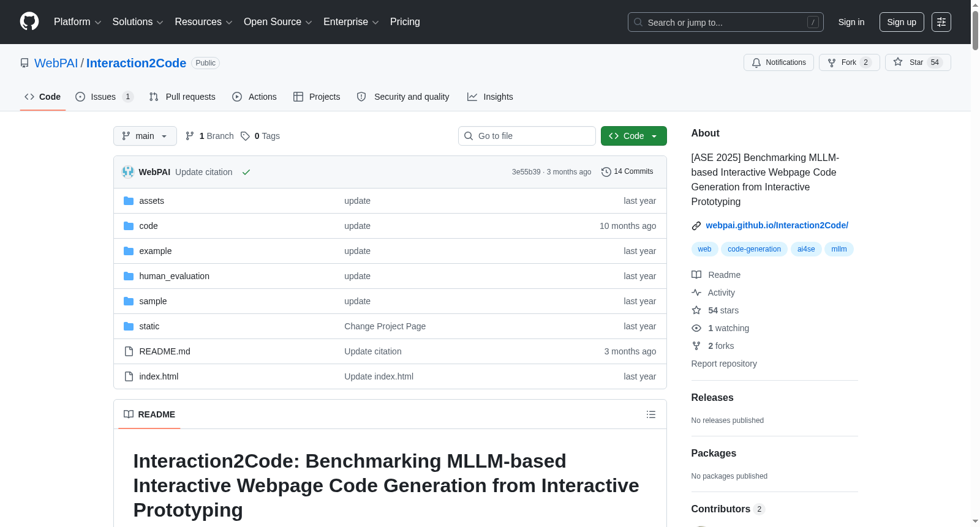This screenshot has width=980, height=527.
Task: Click the static folder icon
Action: (x=129, y=326)
